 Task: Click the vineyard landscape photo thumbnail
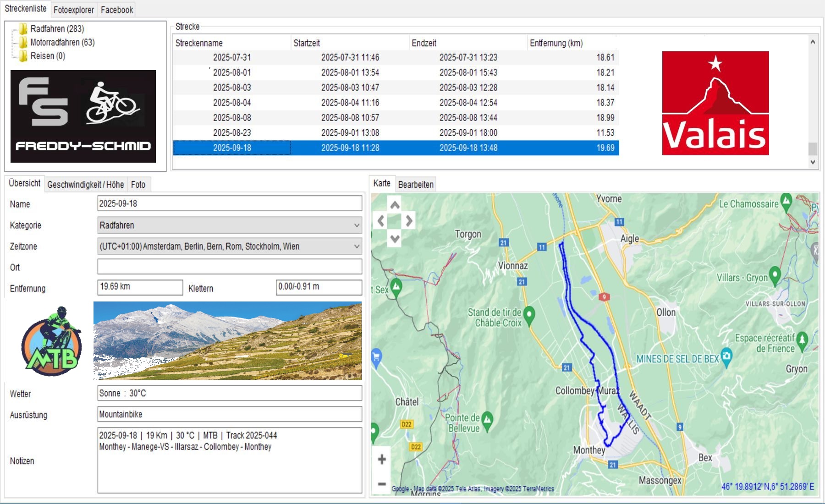coord(227,340)
